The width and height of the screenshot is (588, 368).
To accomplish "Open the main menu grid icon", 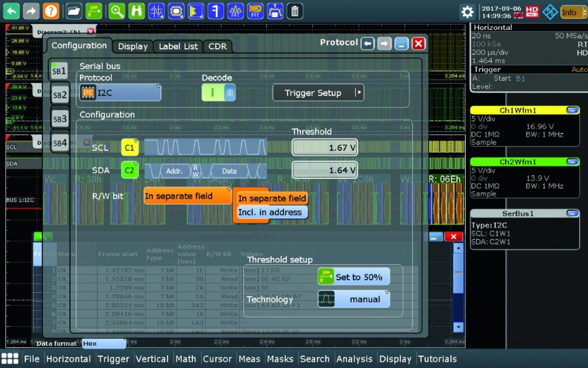I will pyautogui.click(x=10, y=359).
